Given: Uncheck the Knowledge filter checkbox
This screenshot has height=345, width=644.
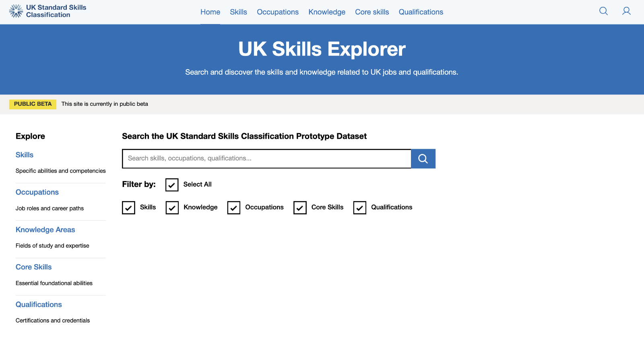Looking at the screenshot, I should pos(172,208).
